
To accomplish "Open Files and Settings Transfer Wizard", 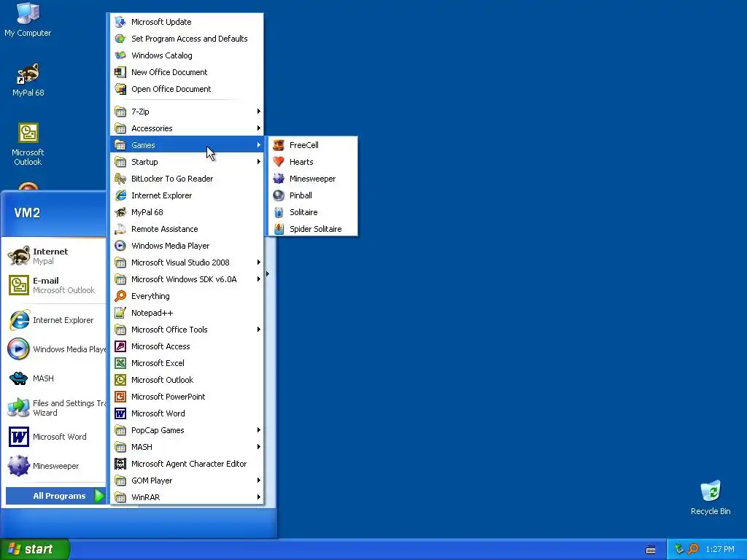I will tap(55, 408).
